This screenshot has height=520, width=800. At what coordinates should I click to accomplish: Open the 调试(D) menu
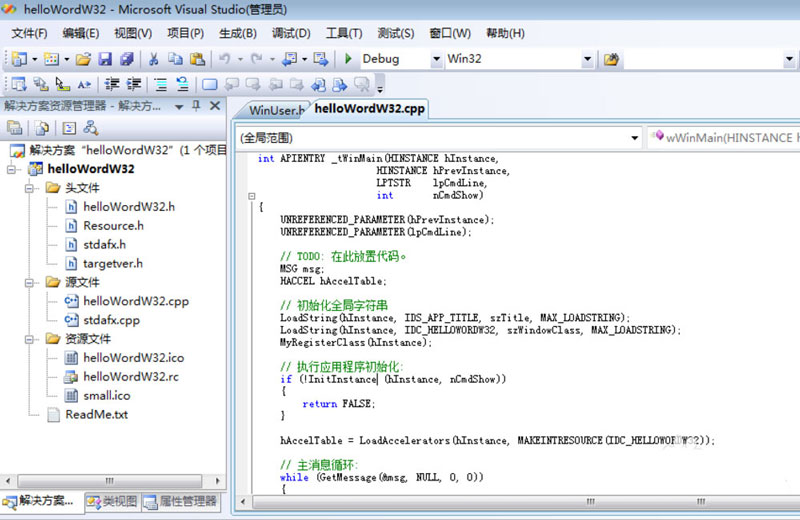(290, 33)
